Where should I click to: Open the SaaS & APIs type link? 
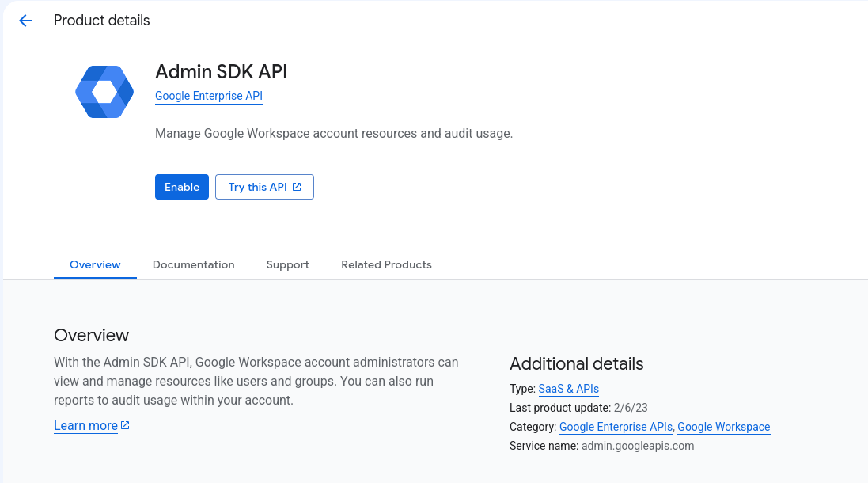coord(569,389)
